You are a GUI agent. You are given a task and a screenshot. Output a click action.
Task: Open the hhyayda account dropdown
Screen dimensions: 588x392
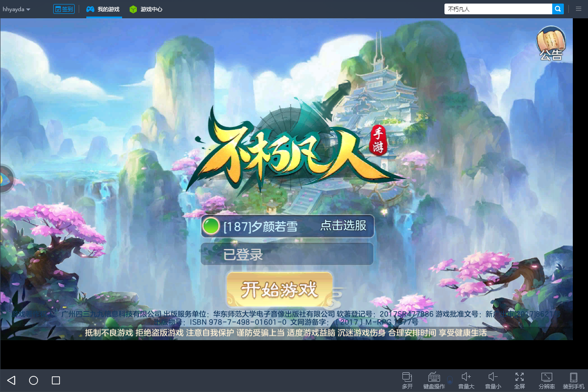[x=17, y=9]
